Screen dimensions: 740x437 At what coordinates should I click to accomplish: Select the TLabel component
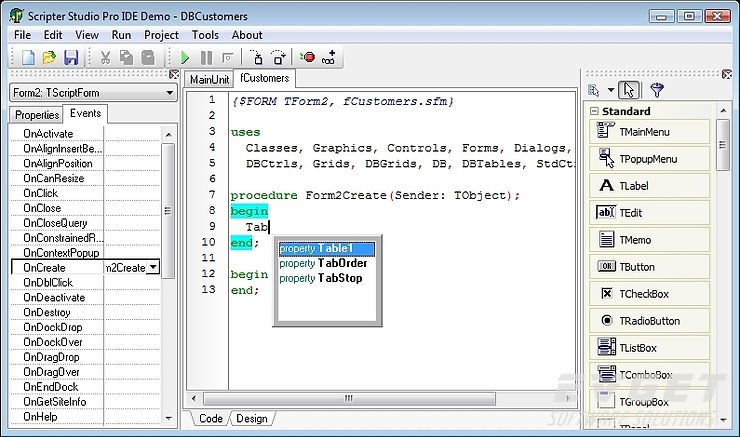click(x=649, y=186)
